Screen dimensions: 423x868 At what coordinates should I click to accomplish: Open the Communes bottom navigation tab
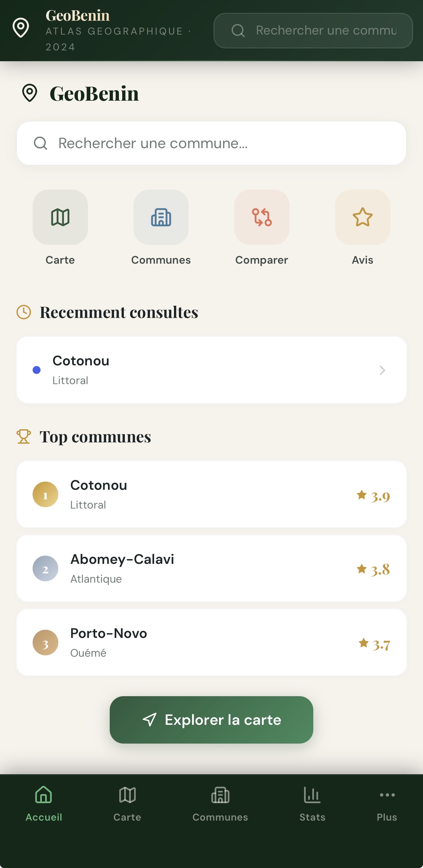(220, 803)
